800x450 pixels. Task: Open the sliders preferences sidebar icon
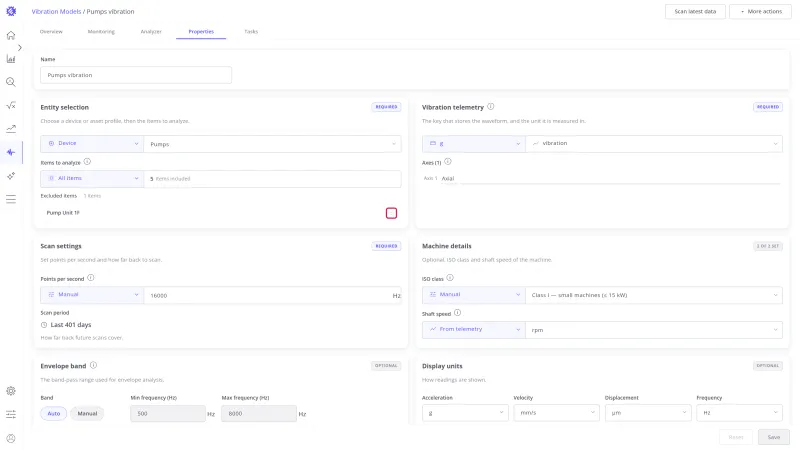(11, 414)
